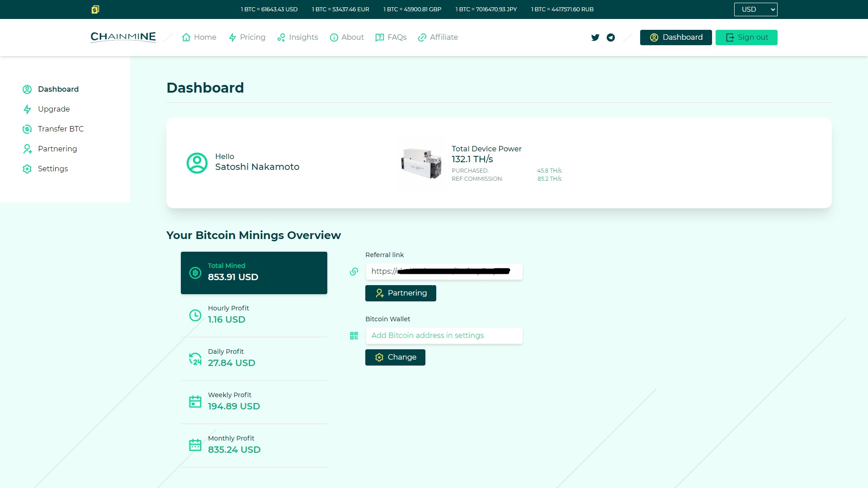
Task: Click the Settings sidebar icon
Action: 27,168
